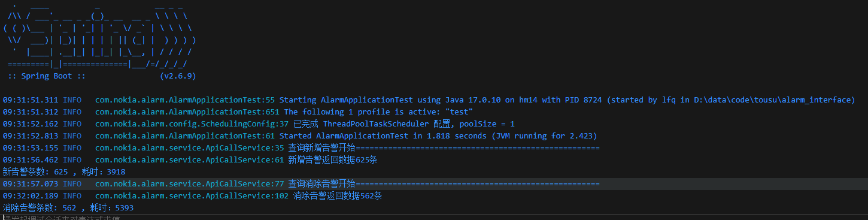Open the ApiCallService:102 log source
This screenshot has height=220, width=868.
tap(192, 196)
